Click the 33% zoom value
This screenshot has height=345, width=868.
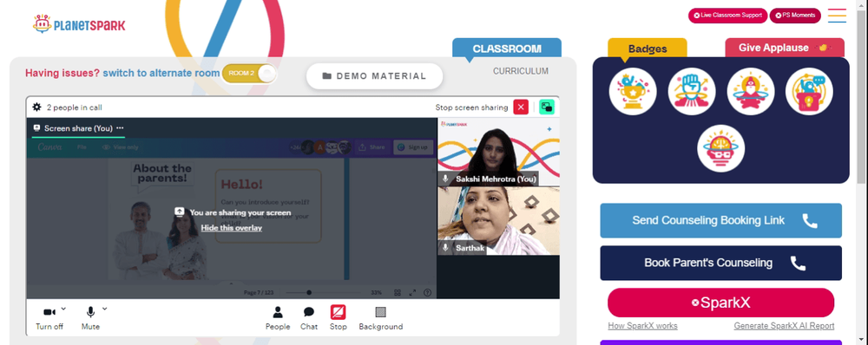coord(377,292)
